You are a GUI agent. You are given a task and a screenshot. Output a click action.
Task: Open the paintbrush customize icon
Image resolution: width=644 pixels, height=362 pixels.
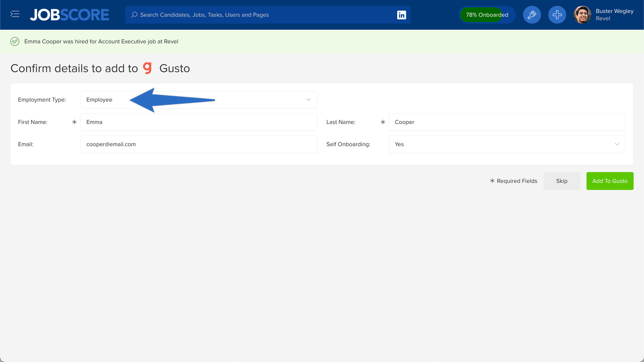point(532,15)
